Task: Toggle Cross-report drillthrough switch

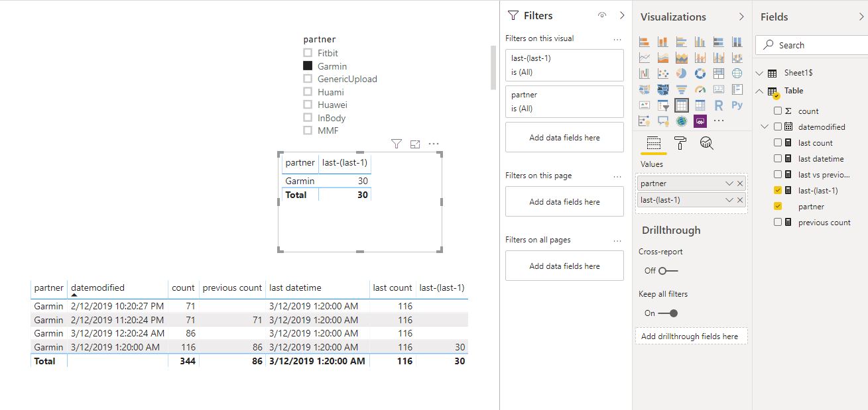Action: coord(668,270)
